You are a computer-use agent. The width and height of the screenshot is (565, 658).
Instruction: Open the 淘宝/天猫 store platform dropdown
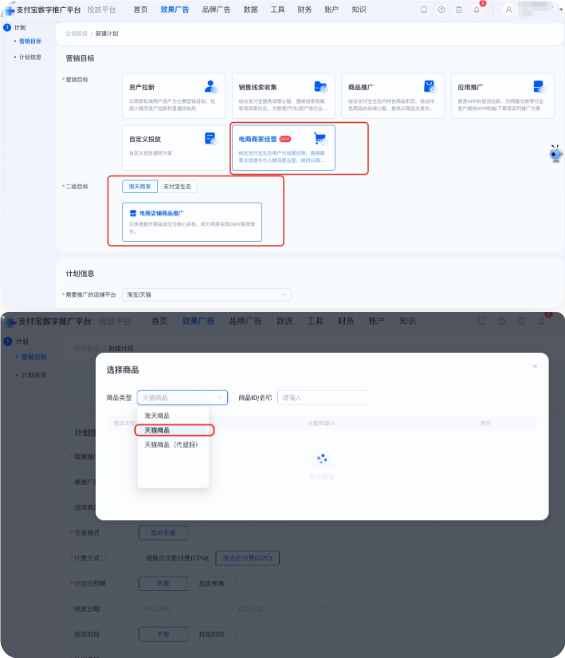(207, 295)
